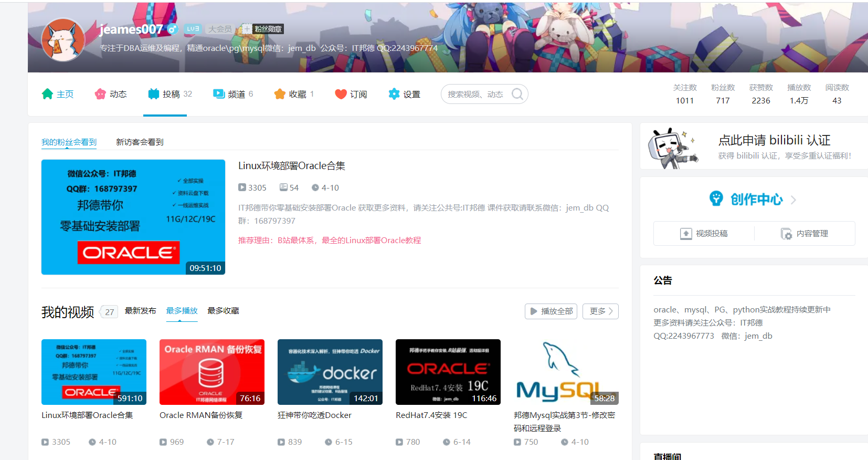Click the LV3 level badge
Screen dimensions: 868x460
[193, 29]
